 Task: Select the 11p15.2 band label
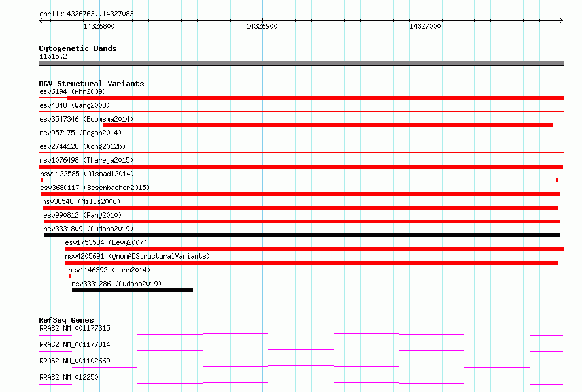(53, 56)
